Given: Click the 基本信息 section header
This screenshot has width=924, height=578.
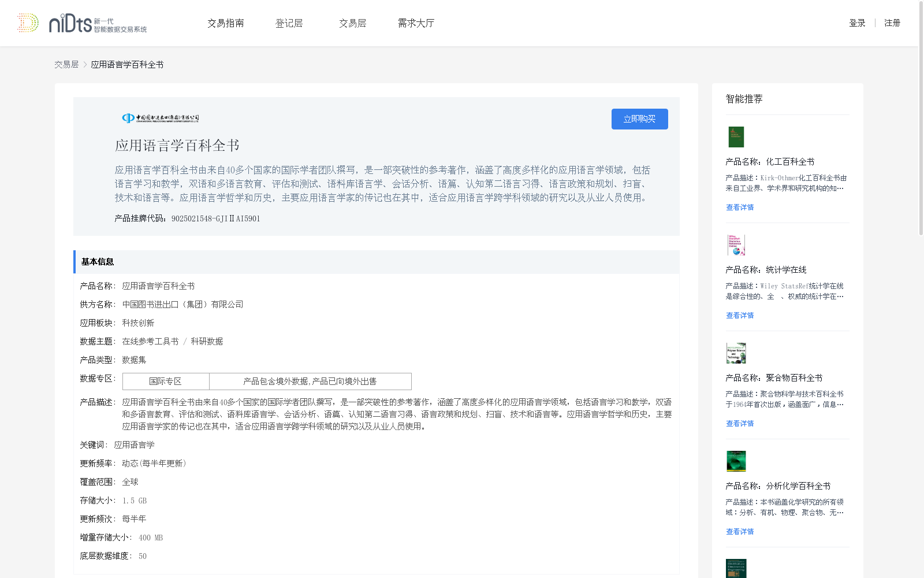Looking at the screenshot, I should coord(376,262).
